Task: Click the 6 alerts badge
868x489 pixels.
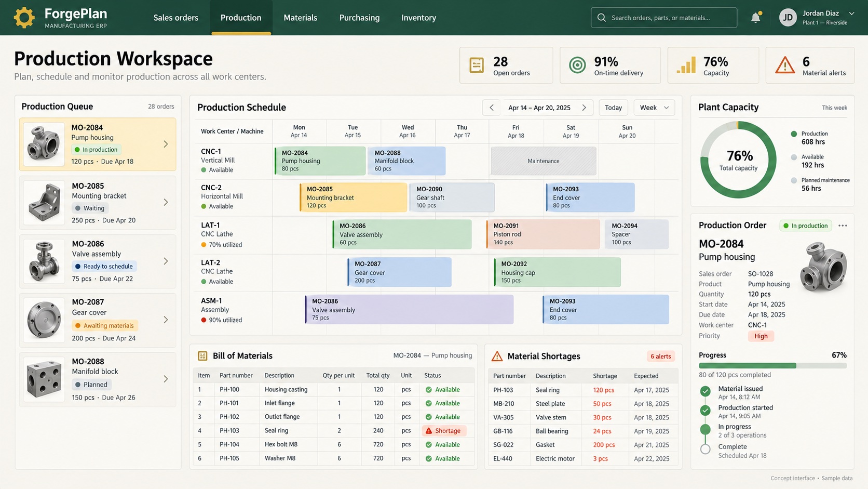Action: pos(660,356)
